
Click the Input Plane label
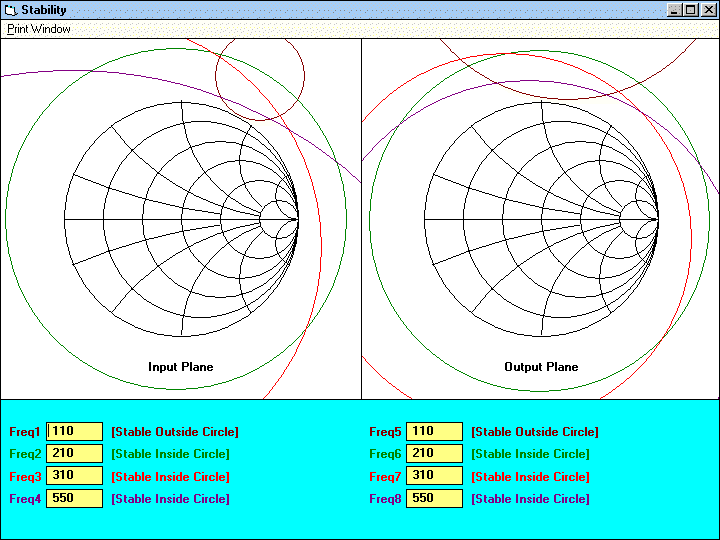[x=181, y=367]
